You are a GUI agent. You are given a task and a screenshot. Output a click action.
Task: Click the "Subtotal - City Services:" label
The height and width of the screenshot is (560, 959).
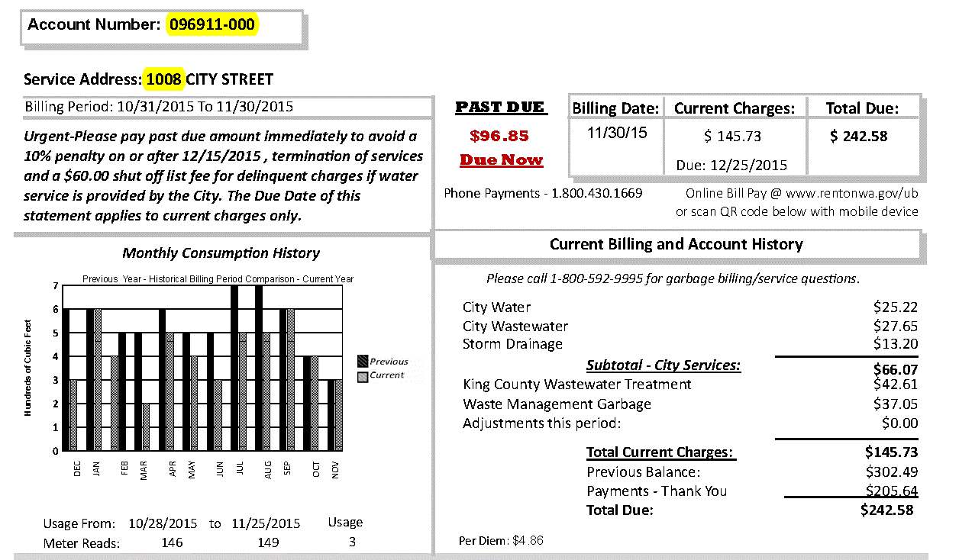click(x=664, y=365)
